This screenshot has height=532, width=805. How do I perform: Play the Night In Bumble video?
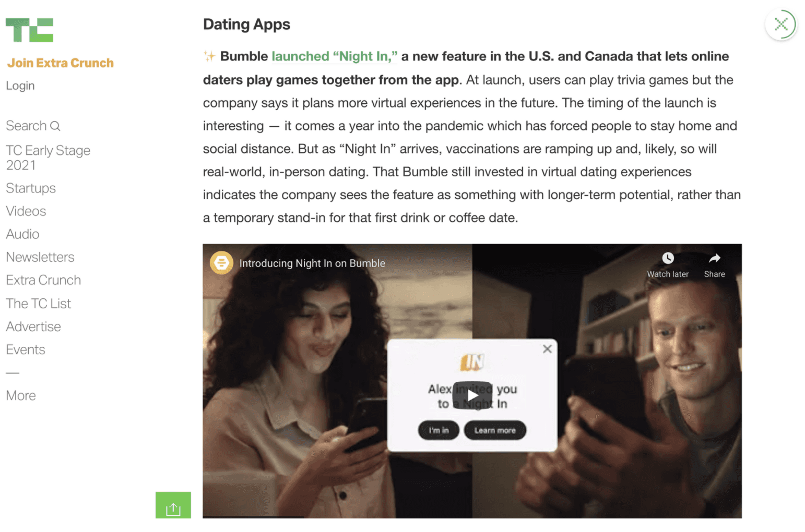tap(472, 395)
